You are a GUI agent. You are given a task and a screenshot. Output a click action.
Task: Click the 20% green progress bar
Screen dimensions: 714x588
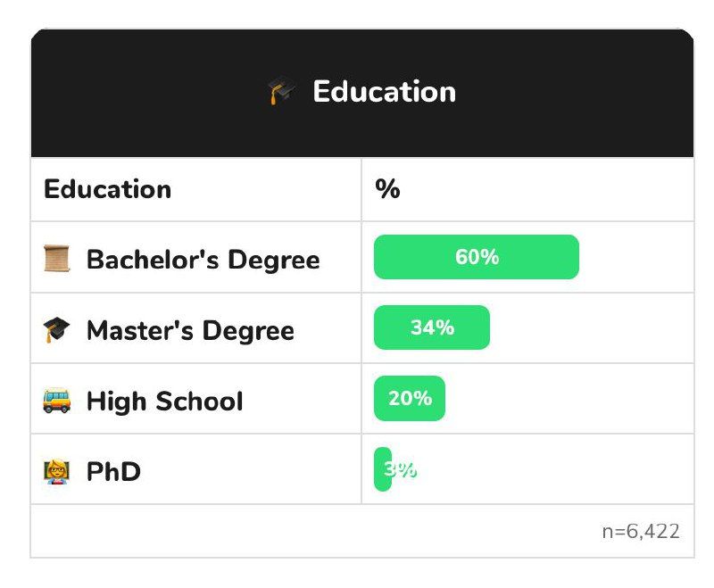[x=409, y=398]
